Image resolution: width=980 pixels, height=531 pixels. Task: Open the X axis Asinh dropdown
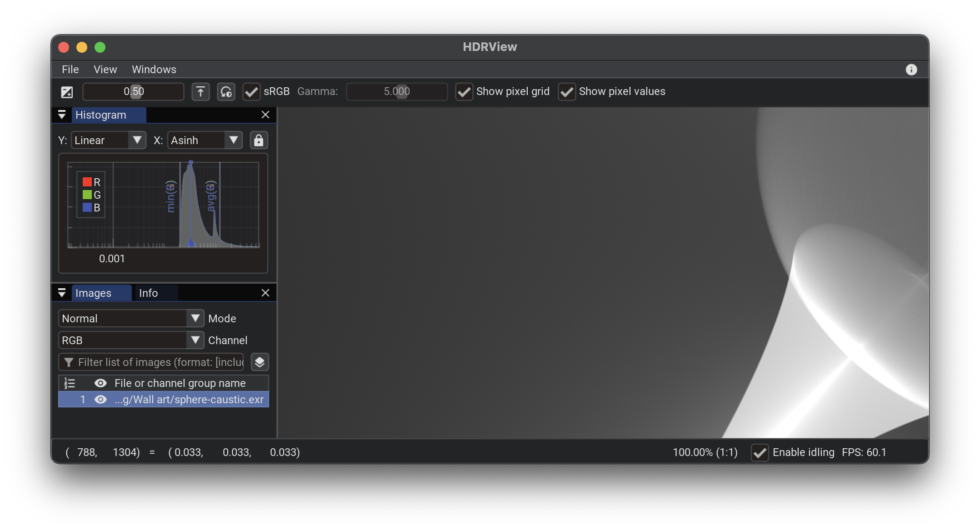point(205,140)
